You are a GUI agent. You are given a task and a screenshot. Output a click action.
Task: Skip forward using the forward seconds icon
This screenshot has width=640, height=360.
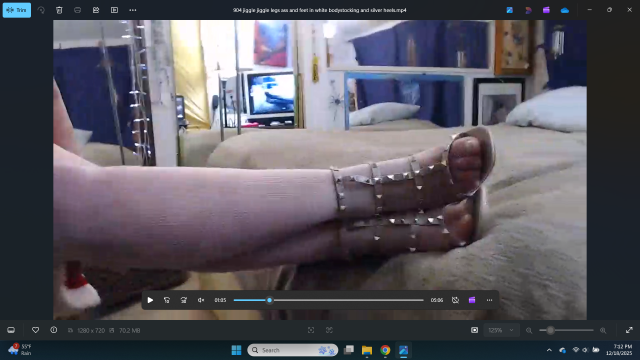tap(184, 300)
